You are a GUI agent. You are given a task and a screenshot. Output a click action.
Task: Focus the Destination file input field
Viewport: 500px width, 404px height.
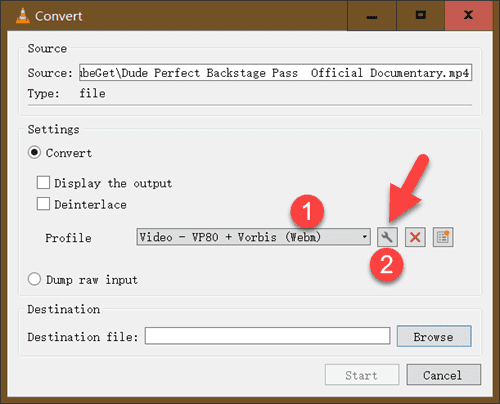coord(267,336)
